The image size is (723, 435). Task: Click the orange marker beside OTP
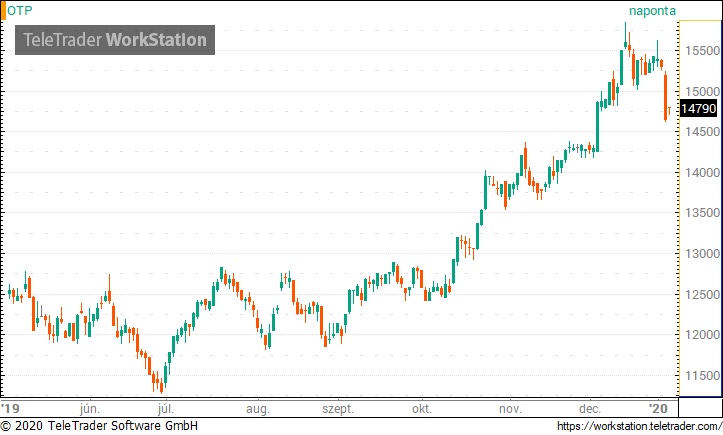[x=3, y=10]
